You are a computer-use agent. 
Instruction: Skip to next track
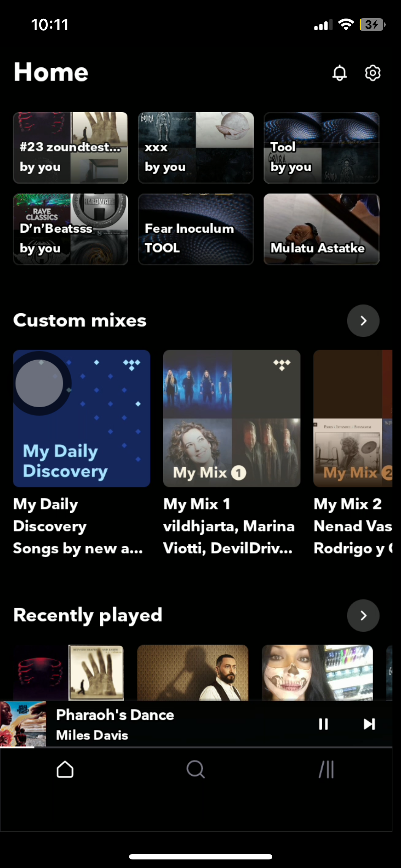[x=369, y=724]
